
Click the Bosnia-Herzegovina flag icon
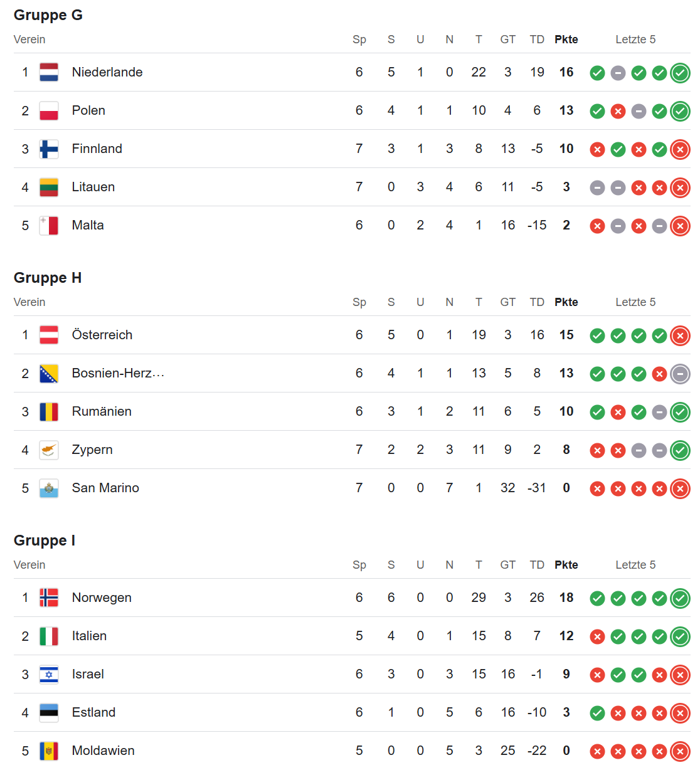(x=49, y=374)
